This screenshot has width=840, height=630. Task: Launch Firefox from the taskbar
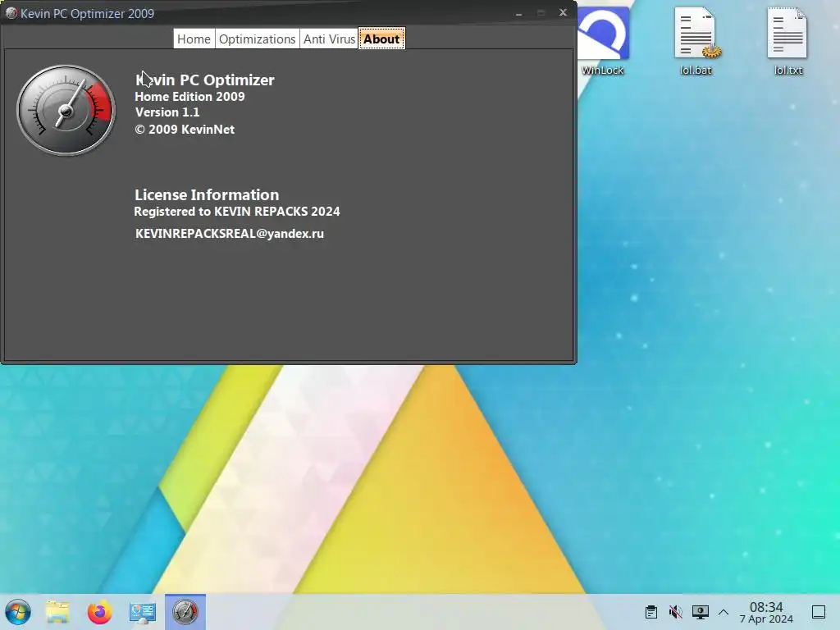coord(99,612)
